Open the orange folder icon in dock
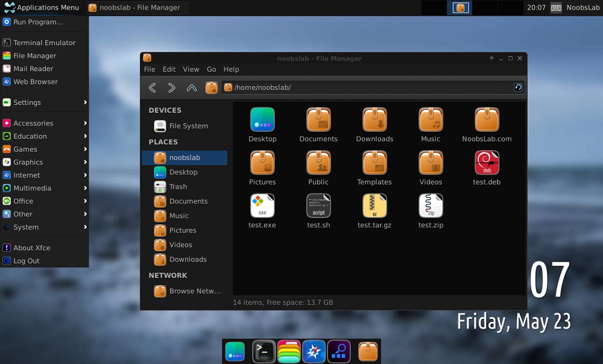 click(368, 351)
